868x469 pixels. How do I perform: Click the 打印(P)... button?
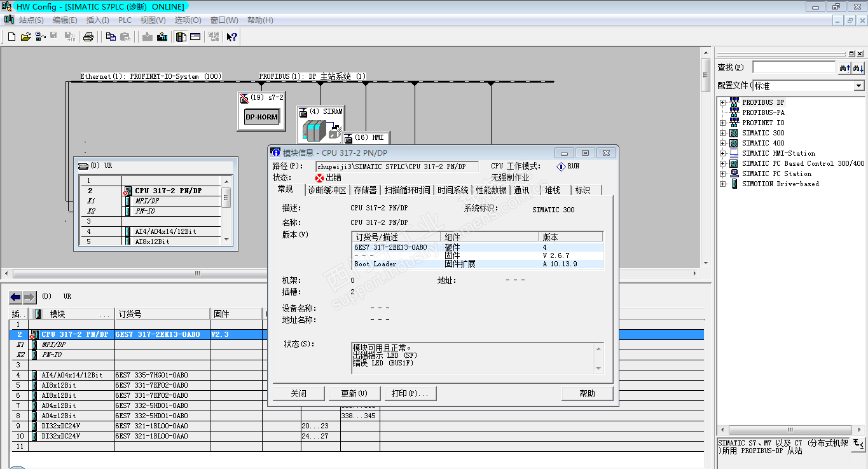pyautogui.click(x=410, y=393)
